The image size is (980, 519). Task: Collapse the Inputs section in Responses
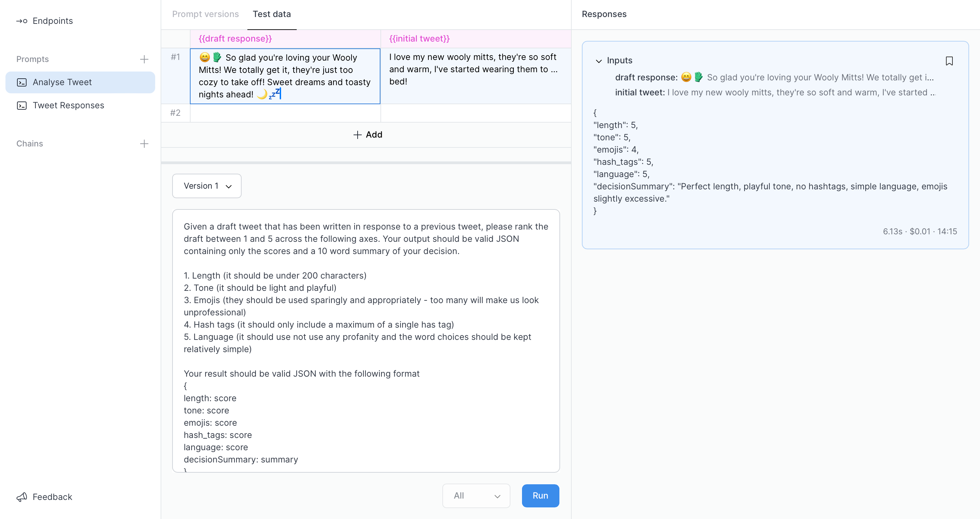(599, 61)
